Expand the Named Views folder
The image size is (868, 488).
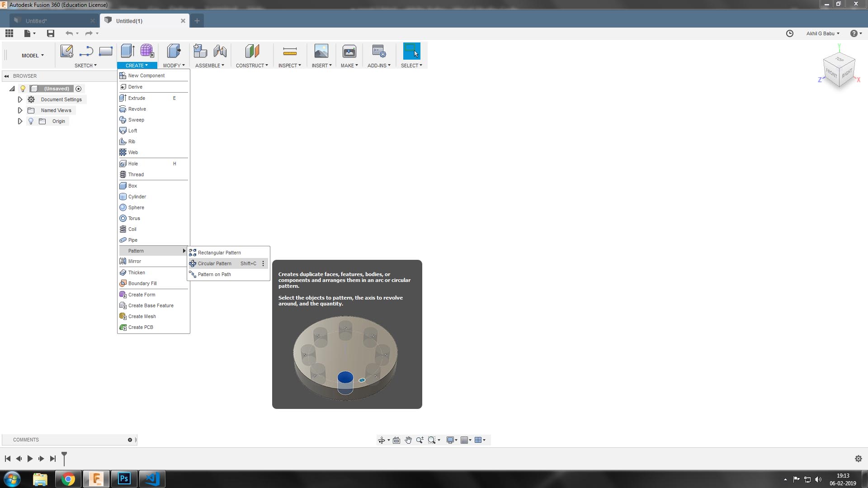(x=20, y=110)
